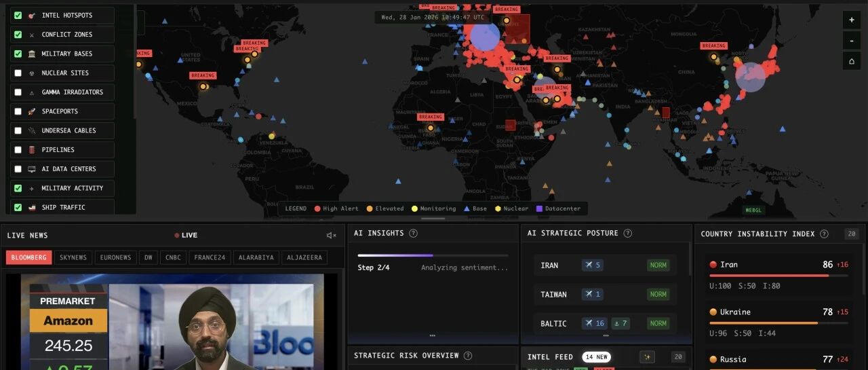Click the Gamma Irradiators warning icon

point(32,92)
